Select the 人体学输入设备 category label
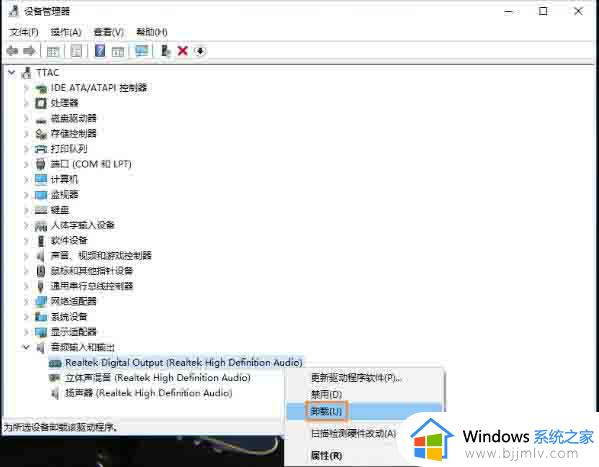Viewport: 599px width, 467px height. click(x=83, y=225)
